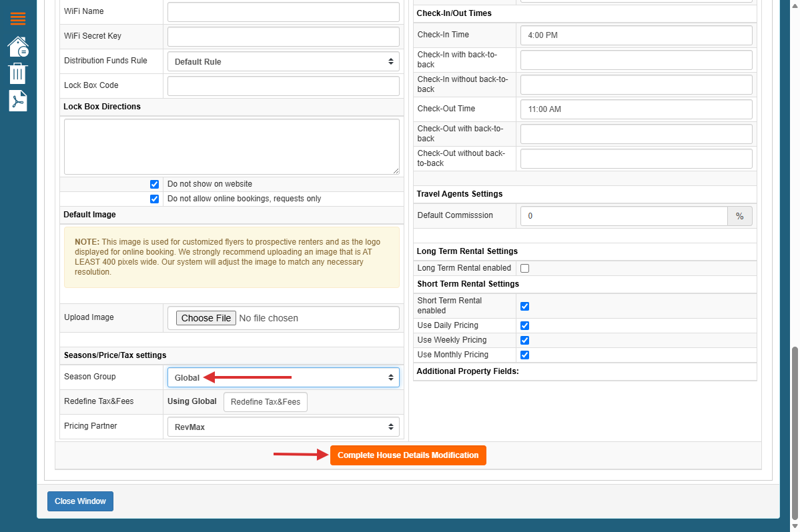This screenshot has height=532, width=800.
Task: Toggle Do not show on website checkbox
Action: coord(154,184)
